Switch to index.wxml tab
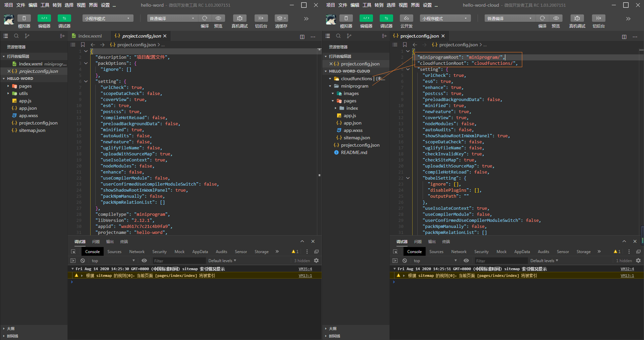 [x=90, y=36]
